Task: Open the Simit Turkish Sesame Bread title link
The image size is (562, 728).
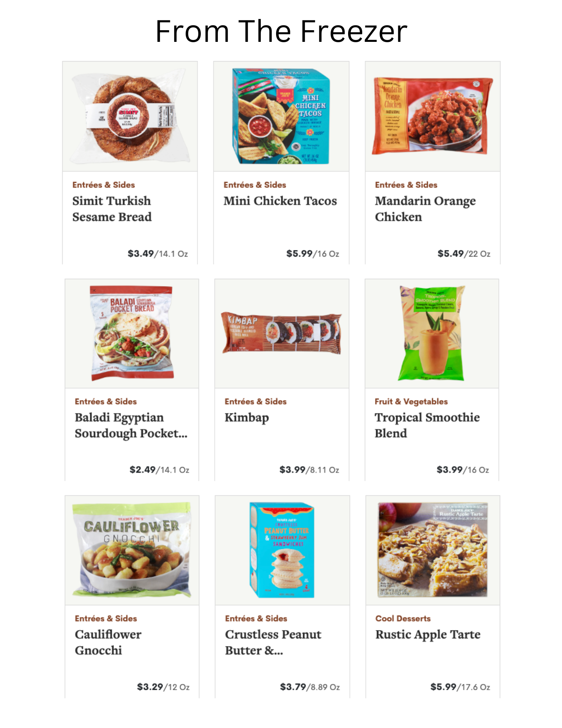Action: click(x=112, y=209)
